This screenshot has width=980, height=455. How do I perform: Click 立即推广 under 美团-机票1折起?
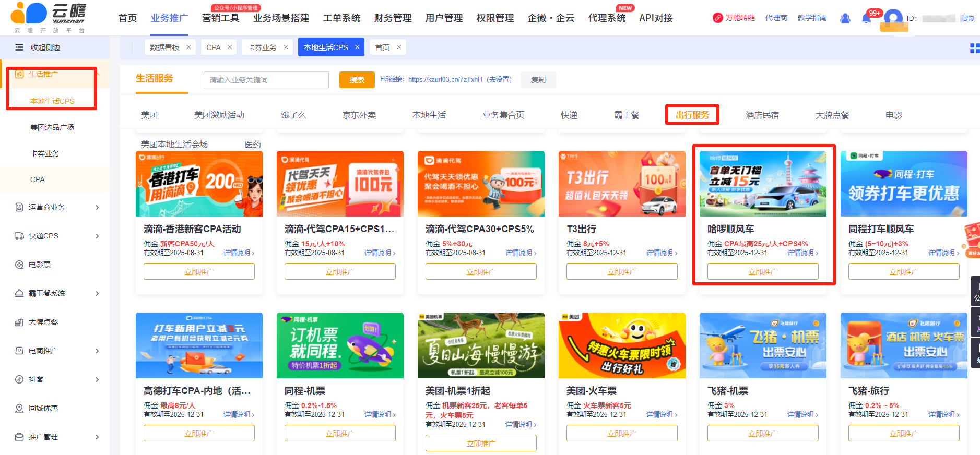pyautogui.click(x=481, y=443)
